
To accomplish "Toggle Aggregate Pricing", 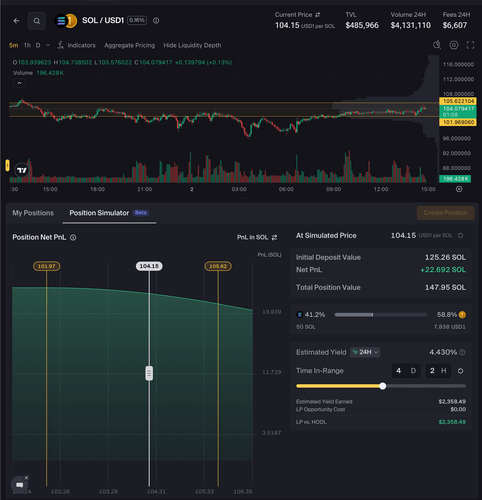I will tap(129, 45).
